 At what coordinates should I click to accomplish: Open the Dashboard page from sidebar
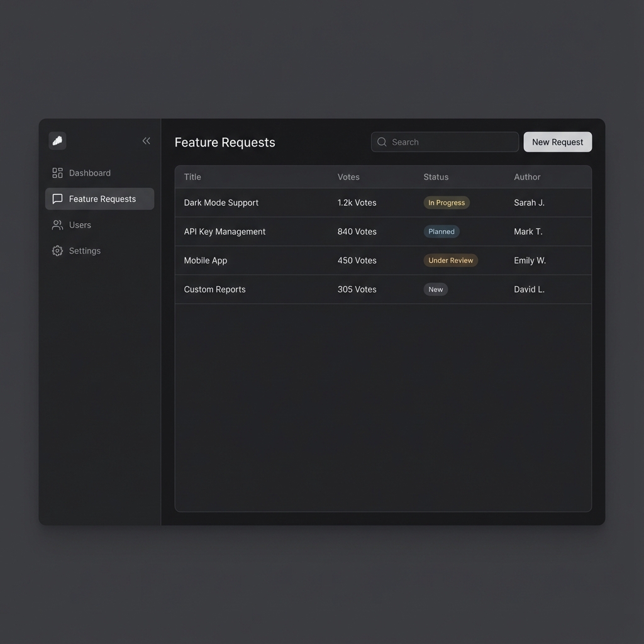click(x=90, y=173)
